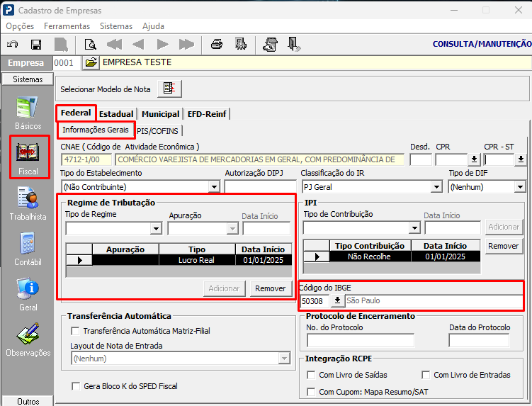532x406 pixels.
Task: Click the CPR - ST lookup download arrow
Action: [521, 159]
